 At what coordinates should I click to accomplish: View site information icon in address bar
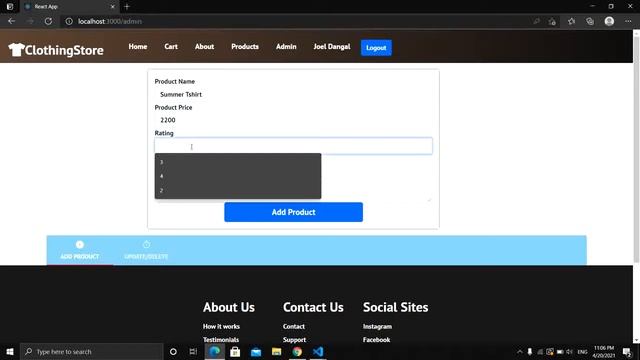[x=69, y=21]
